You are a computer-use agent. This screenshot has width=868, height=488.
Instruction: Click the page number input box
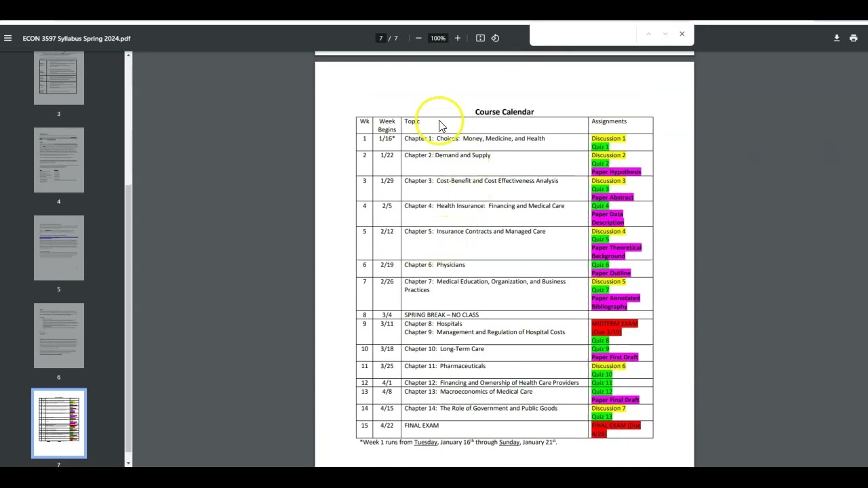coord(381,38)
